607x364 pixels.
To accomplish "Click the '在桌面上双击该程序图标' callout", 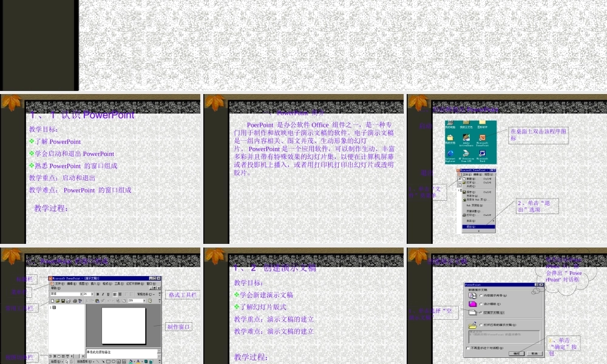I will [538, 135].
